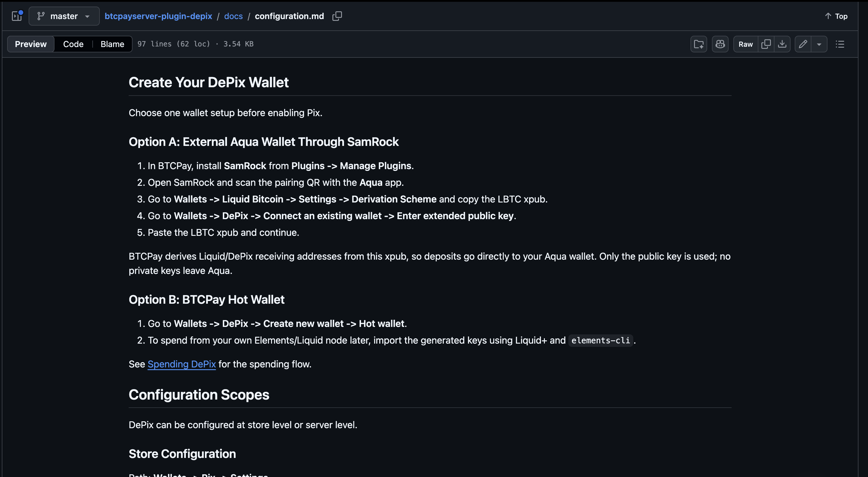Edit this file with the pencil icon
868x477 pixels.
[803, 44]
